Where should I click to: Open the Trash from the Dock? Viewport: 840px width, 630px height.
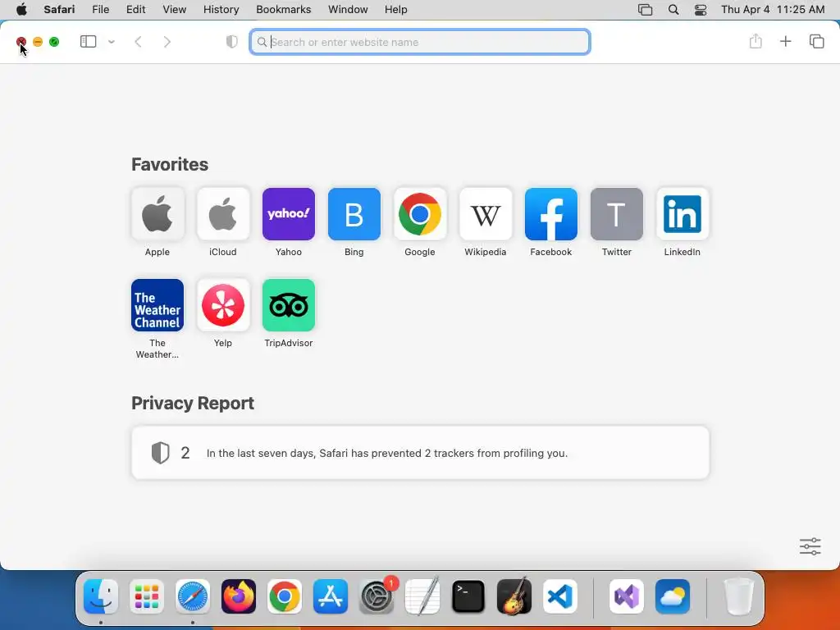[x=739, y=596]
